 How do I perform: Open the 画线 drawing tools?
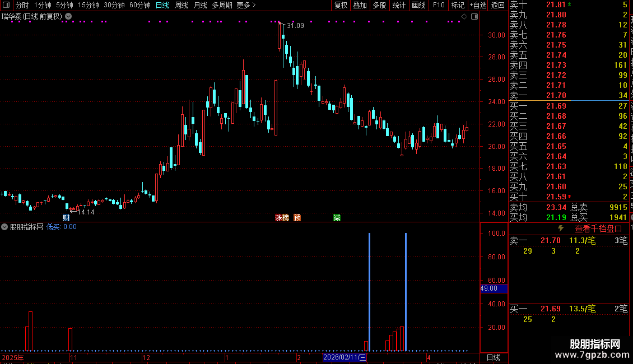click(x=418, y=5)
